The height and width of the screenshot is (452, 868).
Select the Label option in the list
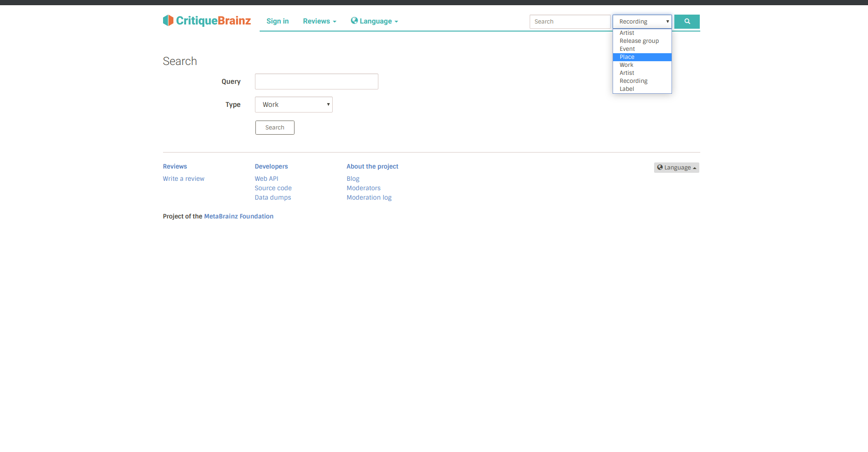coord(626,89)
